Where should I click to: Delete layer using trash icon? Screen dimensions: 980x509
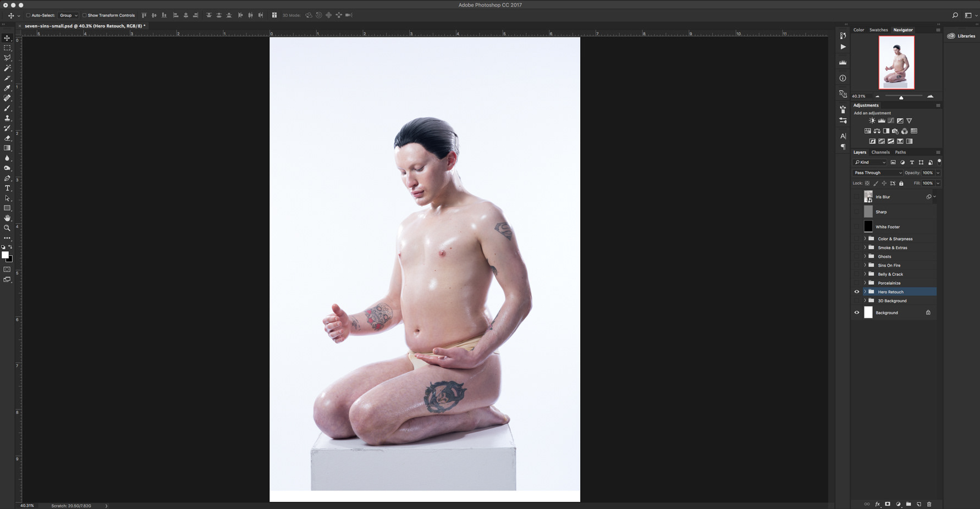coord(929,504)
